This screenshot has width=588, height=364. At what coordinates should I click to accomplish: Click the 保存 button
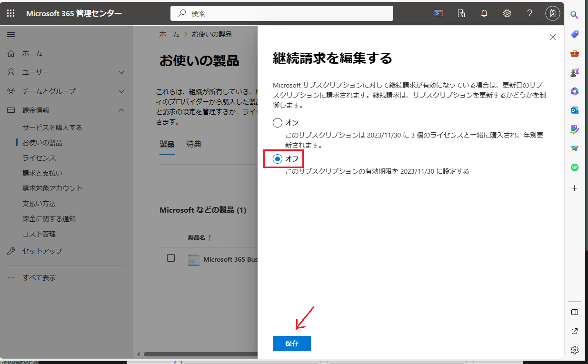coord(292,344)
